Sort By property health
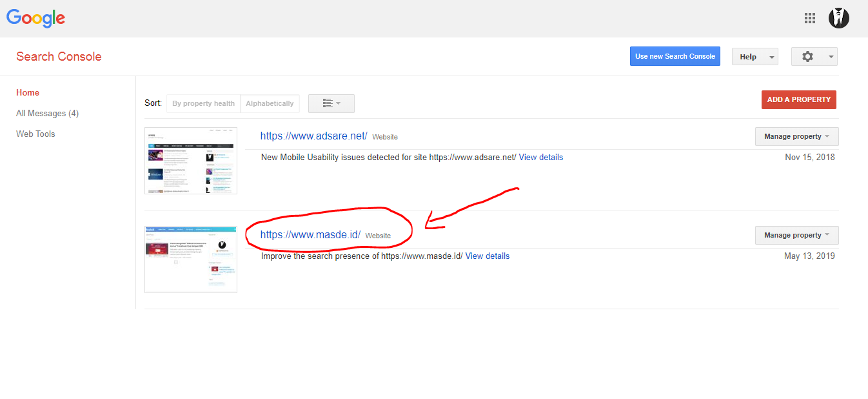Image resolution: width=868 pixels, height=399 pixels. (x=203, y=103)
